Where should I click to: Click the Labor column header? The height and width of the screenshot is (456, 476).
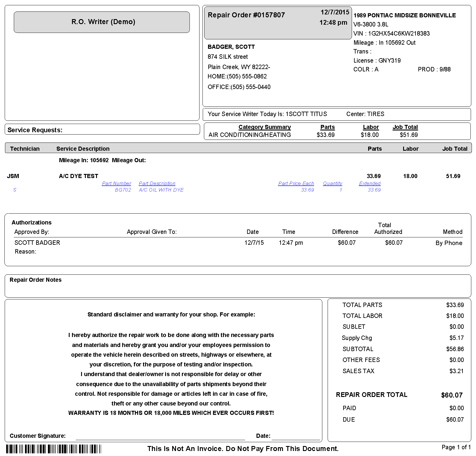point(371,127)
